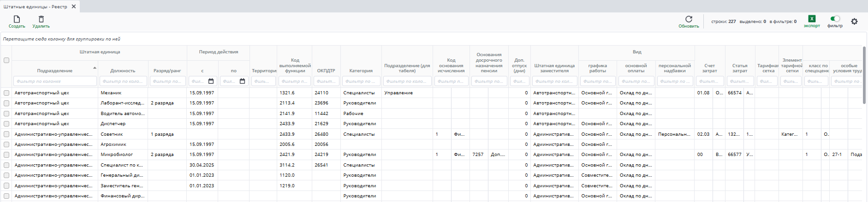Image resolution: width=868 pixels, height=202 pixels.
Task: Open calendar picker for period start date
Action: [211, 81]
